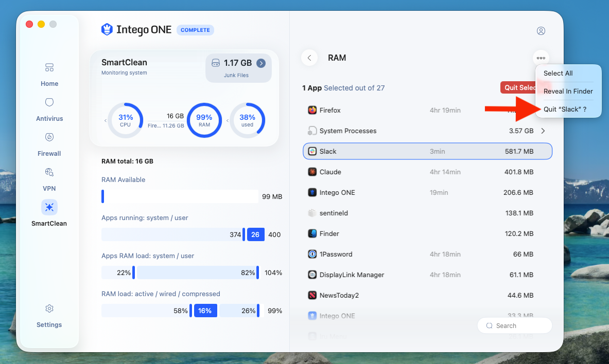Click the COMPLETE plan badge
This screenshot has width=609, height=364.
point(195,30)
